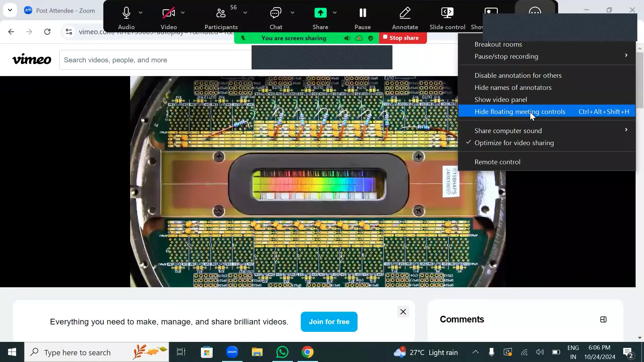644x362 pixels.
Task: Pause the screen share
Action: (x=363, y=13)
